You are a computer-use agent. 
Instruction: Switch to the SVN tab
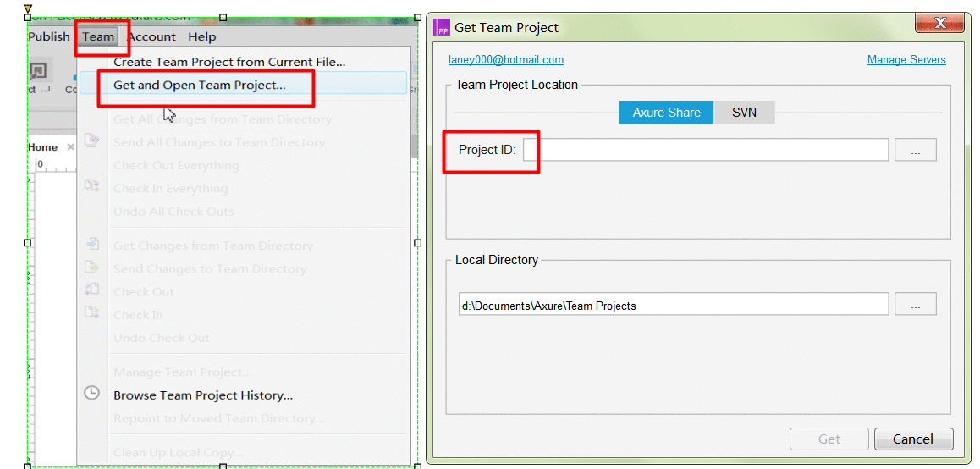[x=745, y=113]
